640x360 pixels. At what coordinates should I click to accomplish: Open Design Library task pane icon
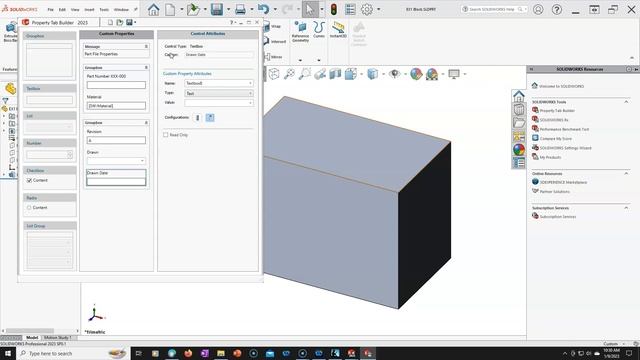pyautogui.click(x=519, y=109)
